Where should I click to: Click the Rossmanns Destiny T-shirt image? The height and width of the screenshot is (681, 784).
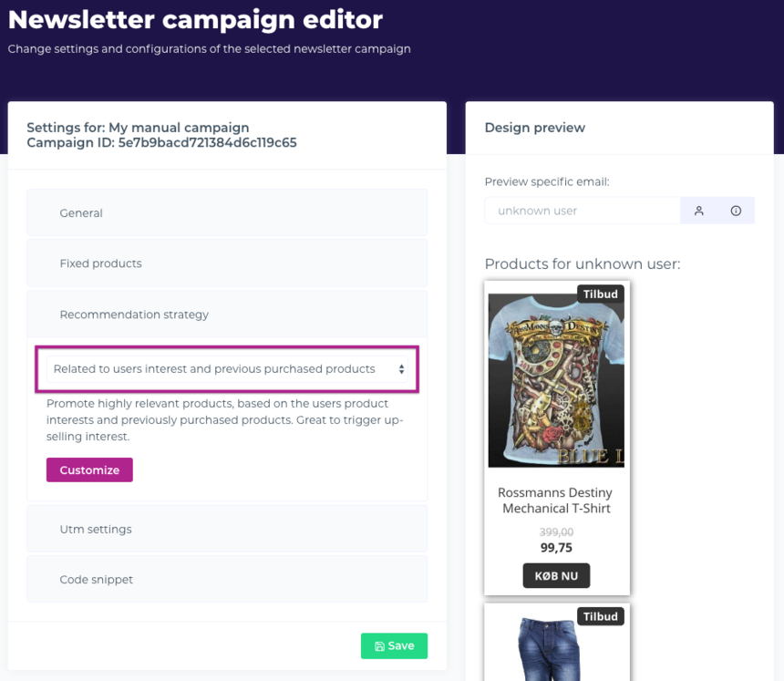[555, 380]
